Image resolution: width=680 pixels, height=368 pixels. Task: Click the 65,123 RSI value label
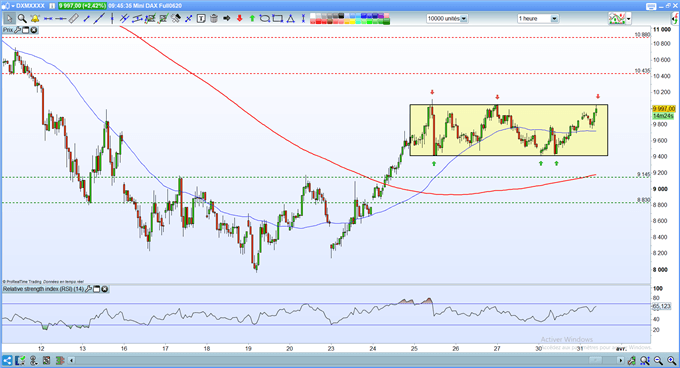[x=661, y=306]
